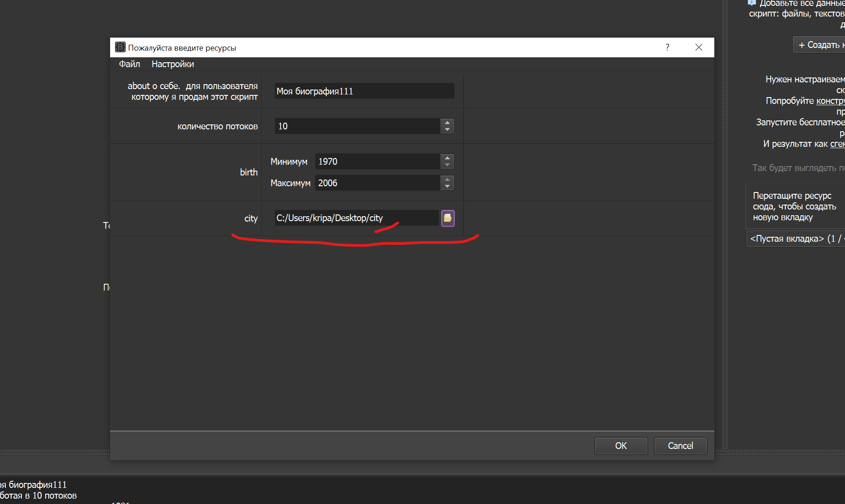Decrease birth Максимум value with down arrow

[447, 187]
